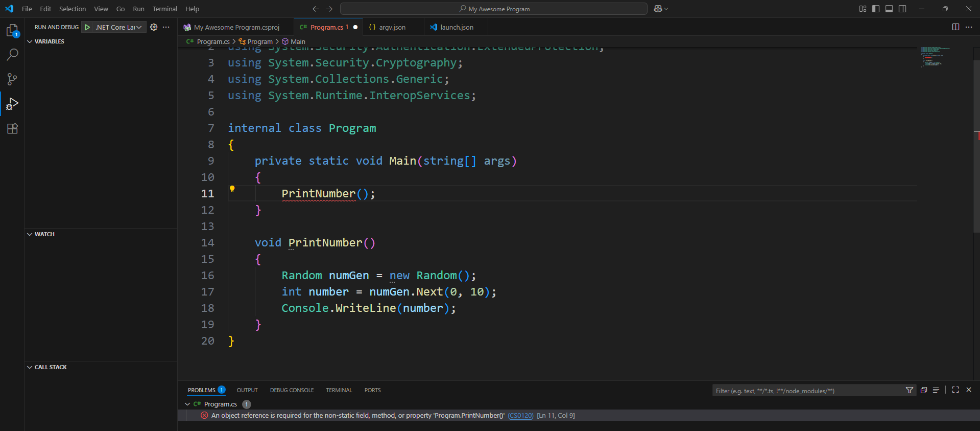Click the unsaved dot on Program.cs tab

(x=355, y=27)
